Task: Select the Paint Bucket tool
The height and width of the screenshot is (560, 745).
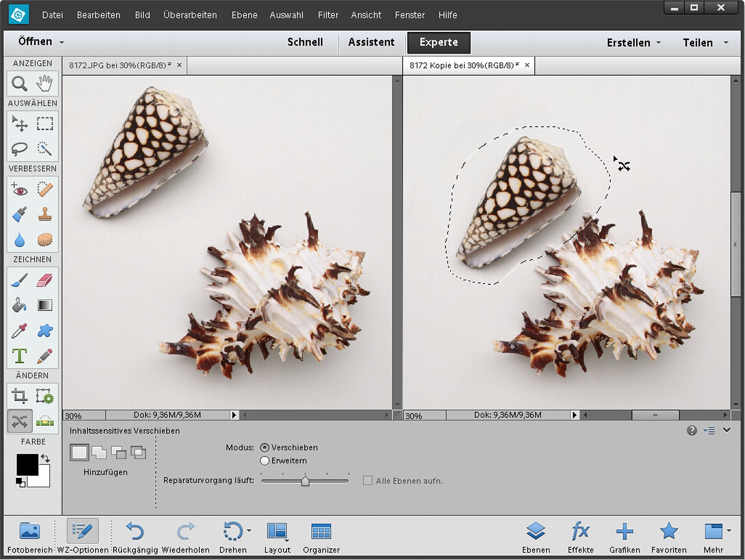Action: [19, 306]
